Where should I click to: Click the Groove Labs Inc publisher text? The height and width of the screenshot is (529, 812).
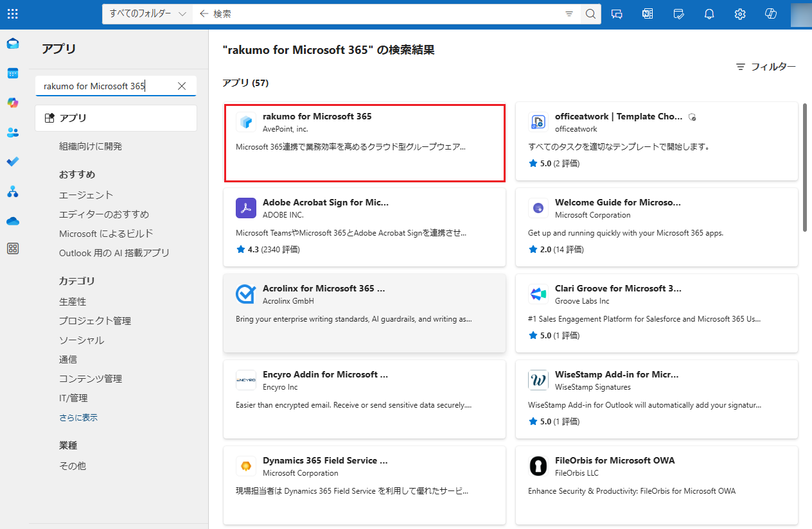[582, 301]
